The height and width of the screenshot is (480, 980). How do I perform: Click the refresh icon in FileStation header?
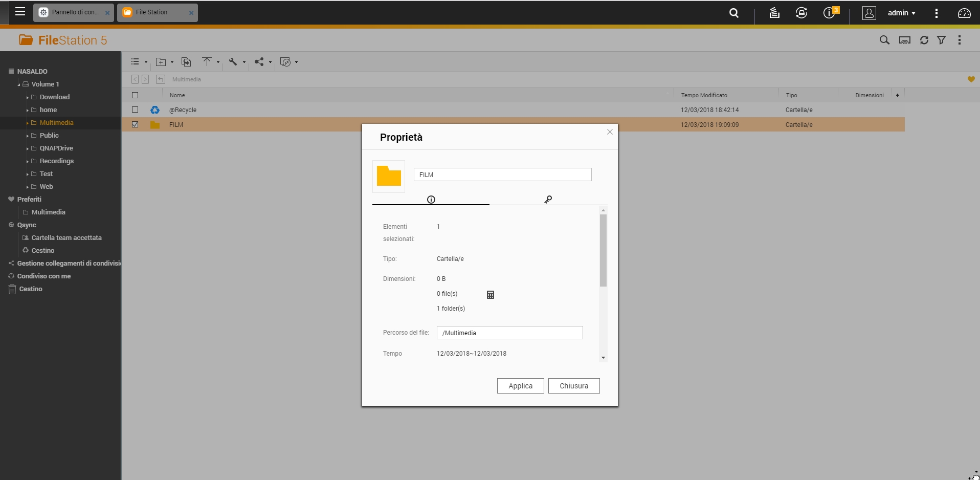click(924, 40)
